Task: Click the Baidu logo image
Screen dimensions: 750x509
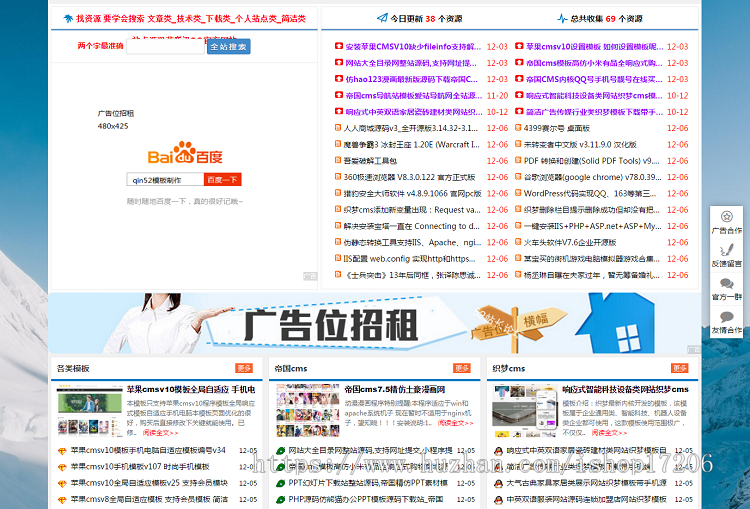Action: (185, 153)
